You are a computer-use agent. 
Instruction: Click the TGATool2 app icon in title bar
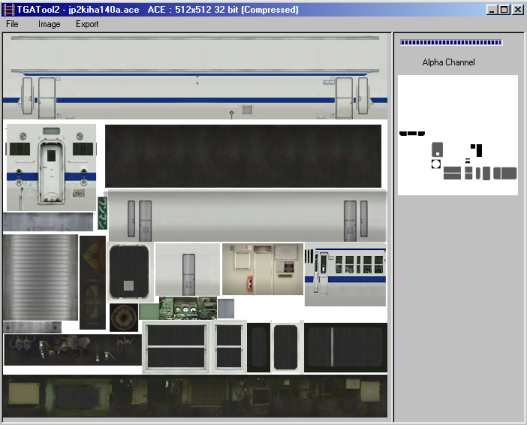[8, 10]
